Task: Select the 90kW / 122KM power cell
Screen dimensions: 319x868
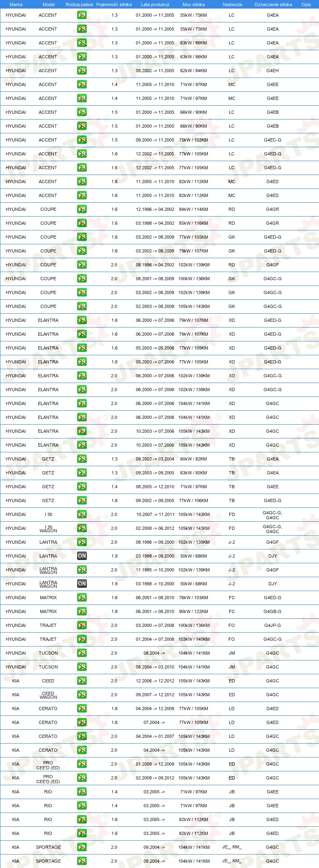Action: [194, 611]
